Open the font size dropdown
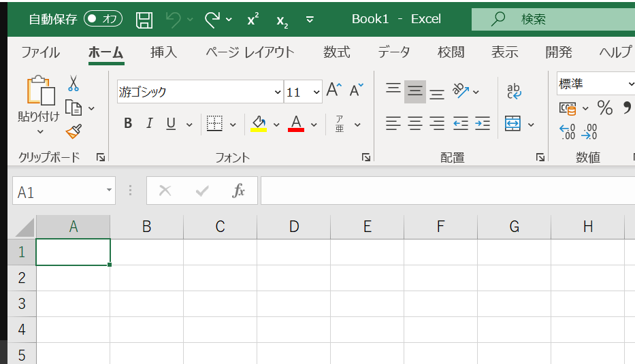635x364 pixels. (316, 93)
